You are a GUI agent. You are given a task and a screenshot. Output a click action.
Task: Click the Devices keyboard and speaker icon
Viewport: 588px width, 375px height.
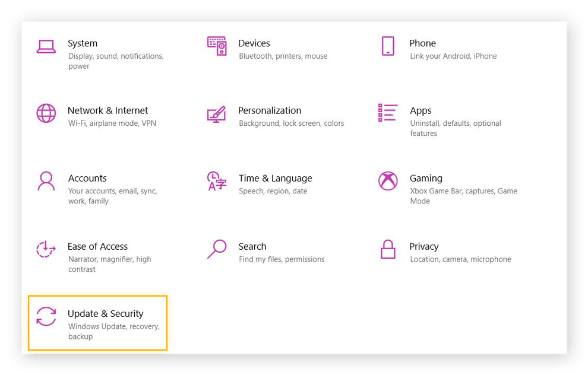click(217, 46)
